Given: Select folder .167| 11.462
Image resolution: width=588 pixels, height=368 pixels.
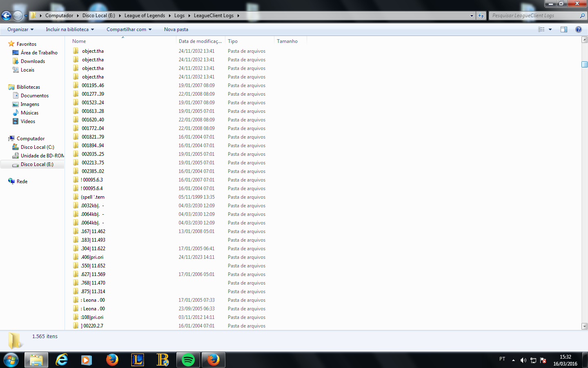Looking at the screenshot, I should coord(93,231).
